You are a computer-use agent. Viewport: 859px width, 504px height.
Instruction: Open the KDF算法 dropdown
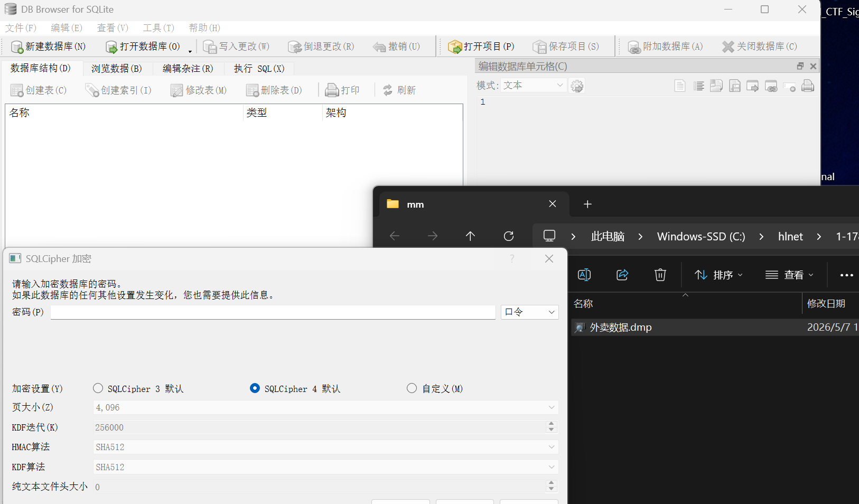pyautogui.click(x=325, y=467)
